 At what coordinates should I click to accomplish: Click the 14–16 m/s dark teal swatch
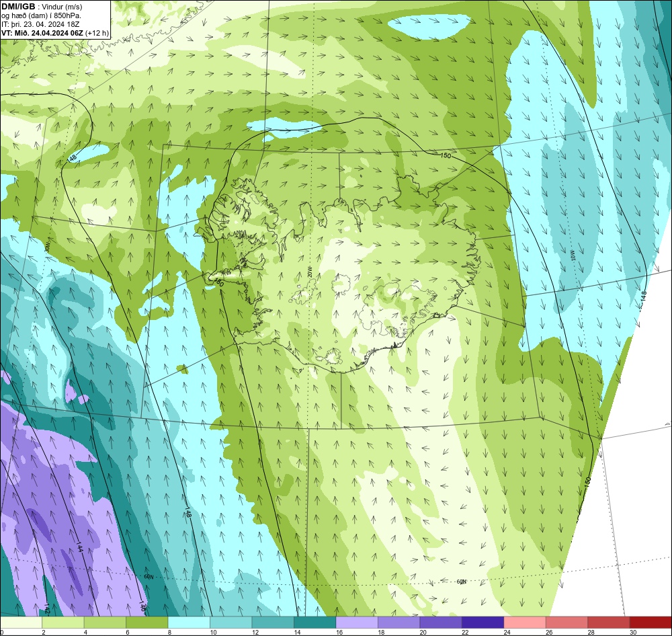tap(315, 623)
